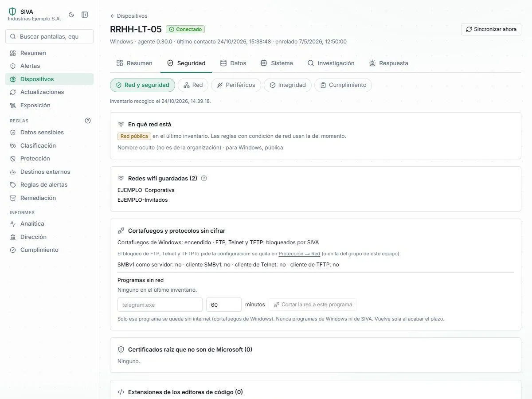This screenshot has width=532, height=399.
Task: Click the EJEMPLO-Corporativa wifi entry
Action: tap(146, 190)
